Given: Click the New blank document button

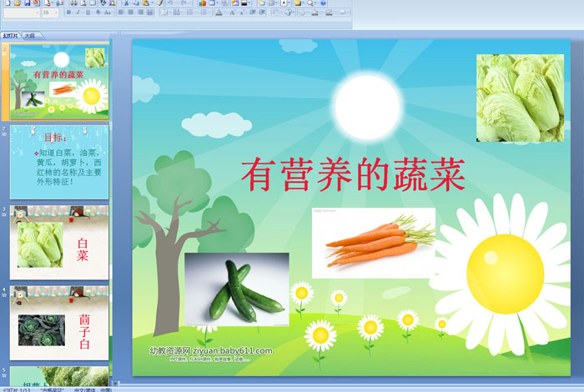Looking at the screenshot, I should [x=8, y=3].
